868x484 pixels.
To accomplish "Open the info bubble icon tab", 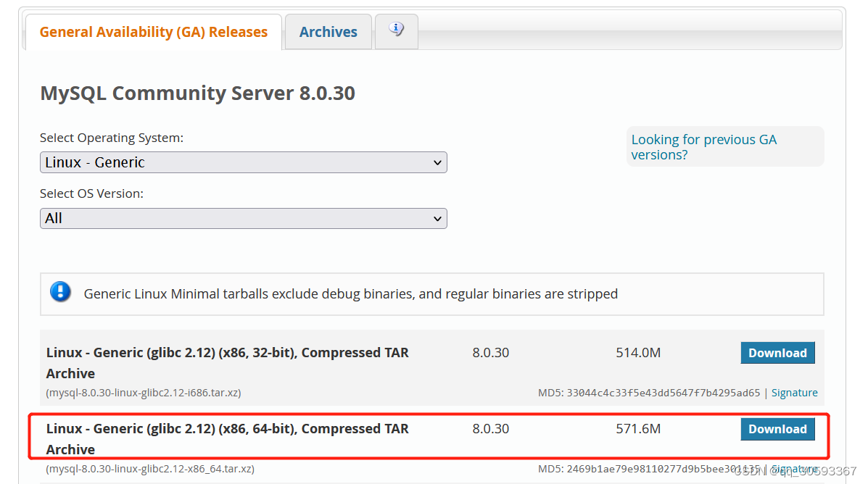I will click(x=397, y=31).
